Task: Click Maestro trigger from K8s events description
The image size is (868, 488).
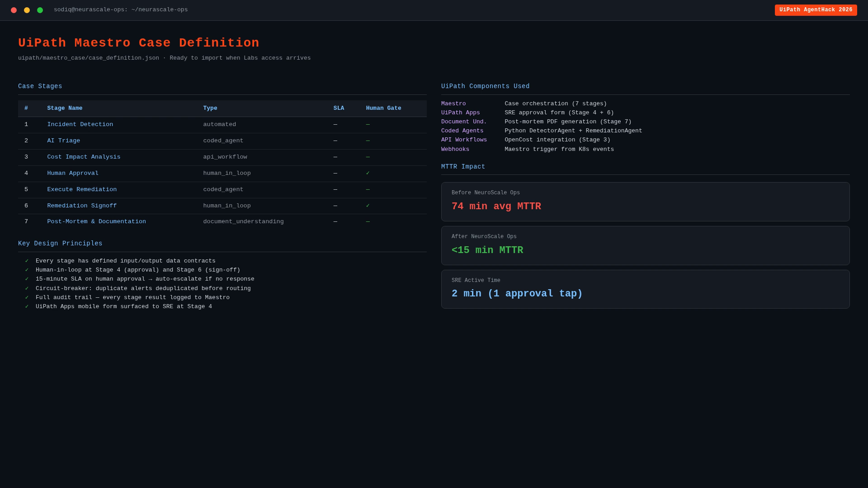Action: (x=559, y=150)
